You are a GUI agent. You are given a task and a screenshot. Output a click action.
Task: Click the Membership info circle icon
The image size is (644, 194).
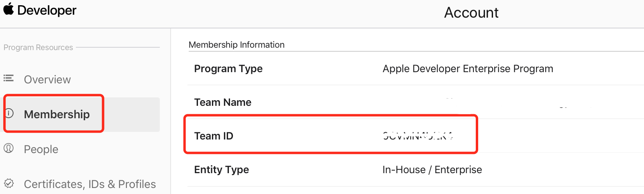point(9,113)
